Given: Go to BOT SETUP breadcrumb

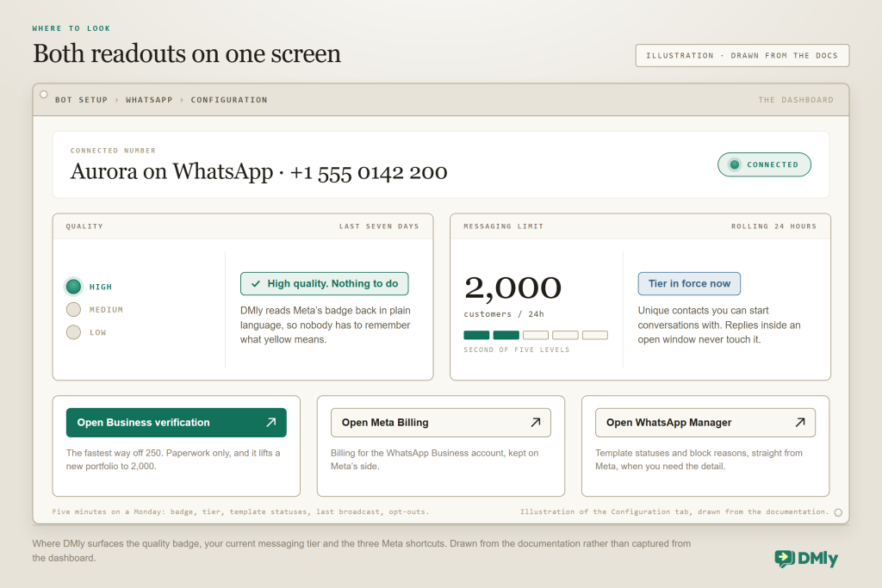Looking at the screenshot, I should coord(81,100).
